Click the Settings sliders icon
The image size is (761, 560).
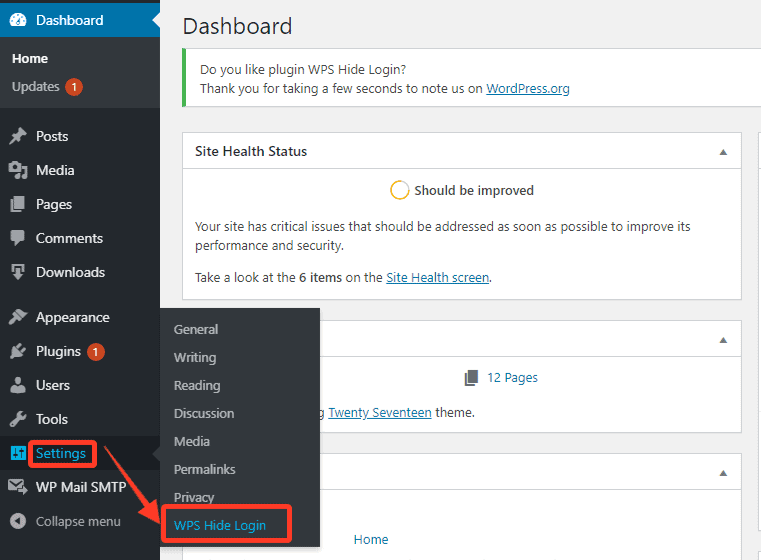(x=18, y=453)
